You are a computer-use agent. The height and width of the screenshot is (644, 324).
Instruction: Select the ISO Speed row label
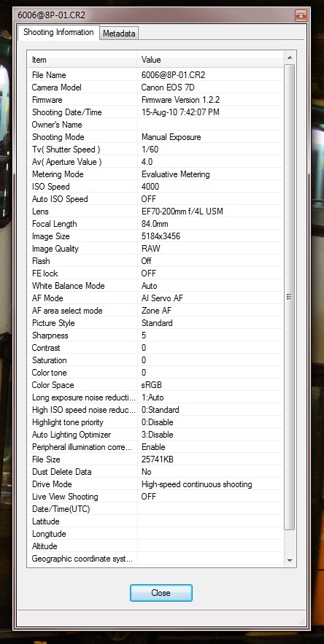click(51, 187)
